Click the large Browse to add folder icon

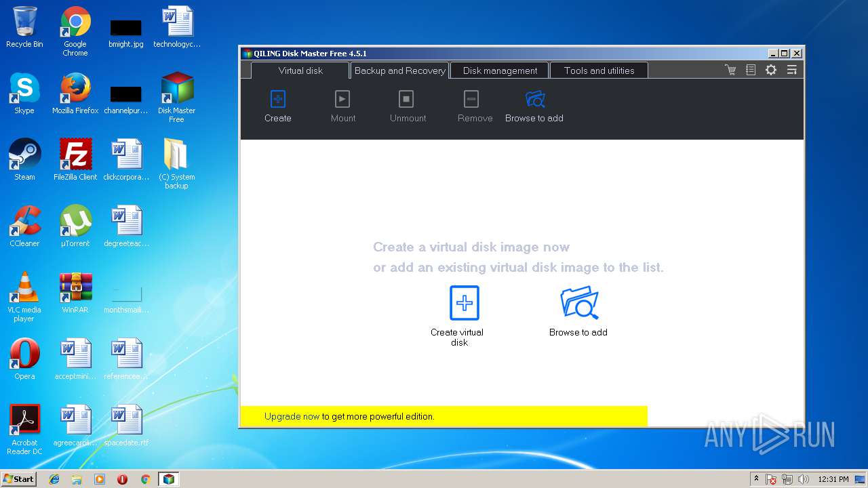pos(579,303)
